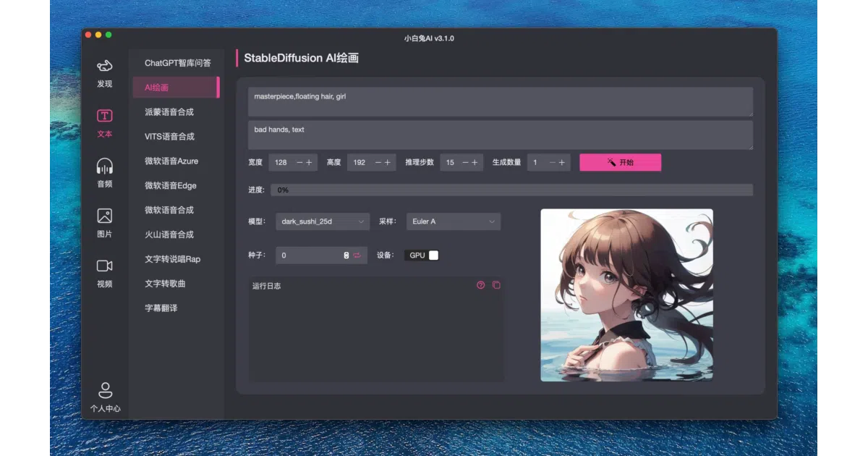Open 派蒙语音合成 menu item
Screen dimensions: 868x456
(169, 112)
